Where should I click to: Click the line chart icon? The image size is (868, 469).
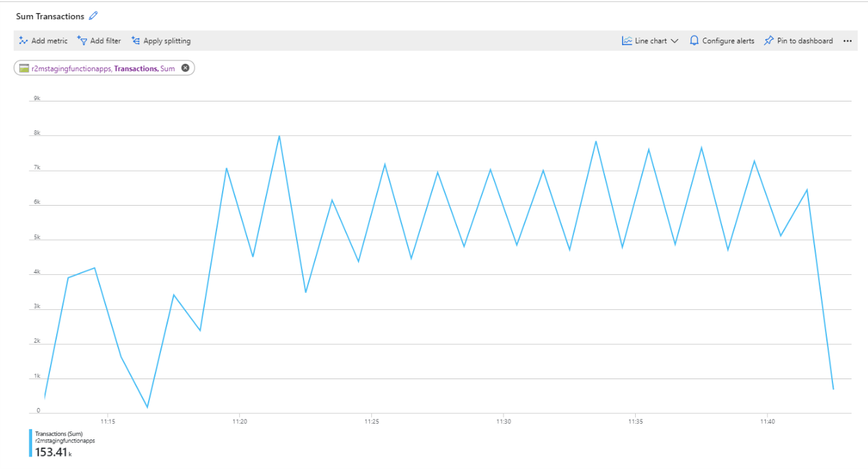pyautogui.click(x=627, y=41)
